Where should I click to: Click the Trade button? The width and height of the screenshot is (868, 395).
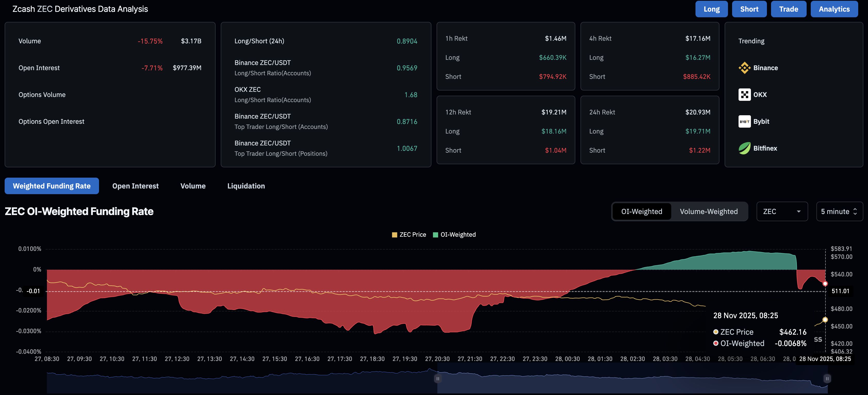(x=789, y=9)
